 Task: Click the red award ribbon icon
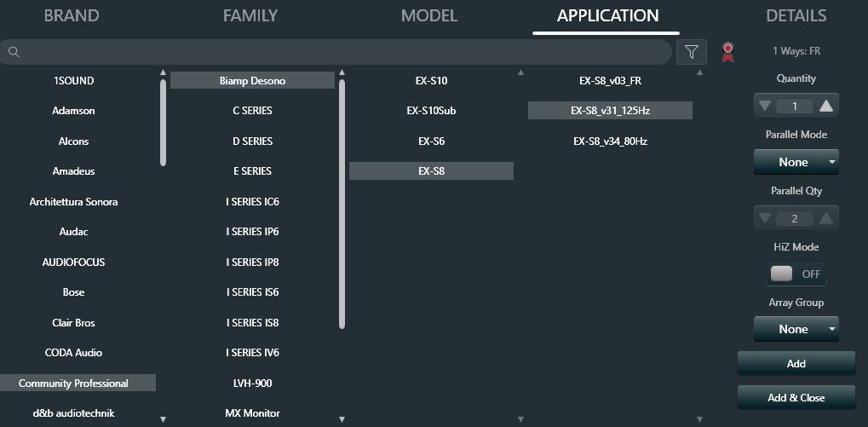[x=728, y=52]
